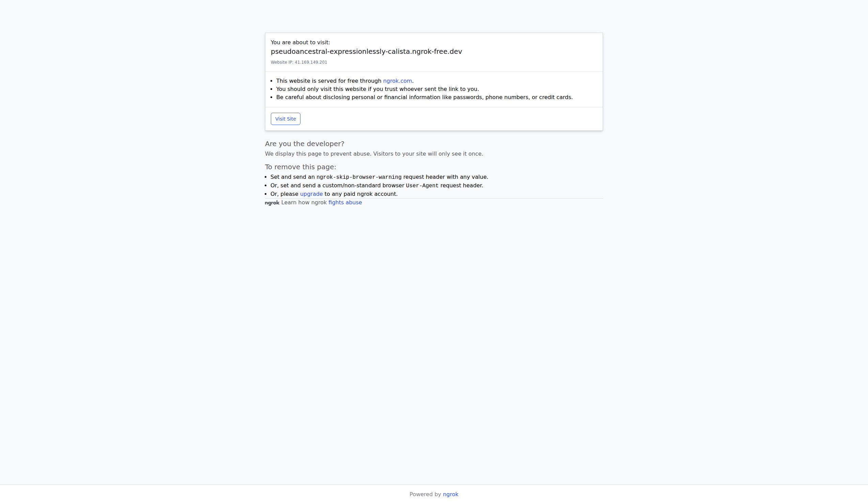Open the fights abuse link

point(345,202)
